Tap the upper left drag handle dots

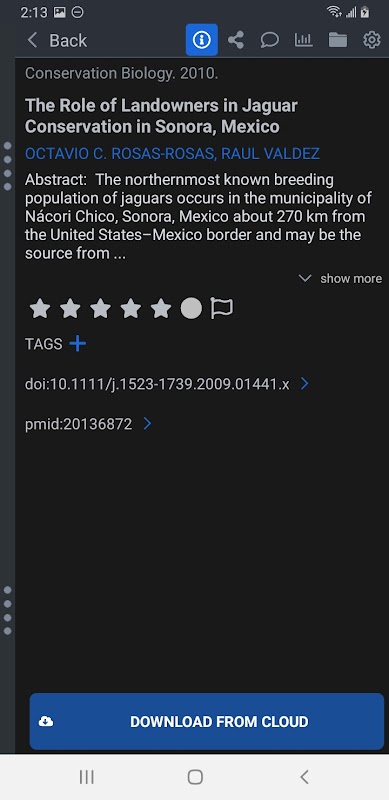[8, 166]
